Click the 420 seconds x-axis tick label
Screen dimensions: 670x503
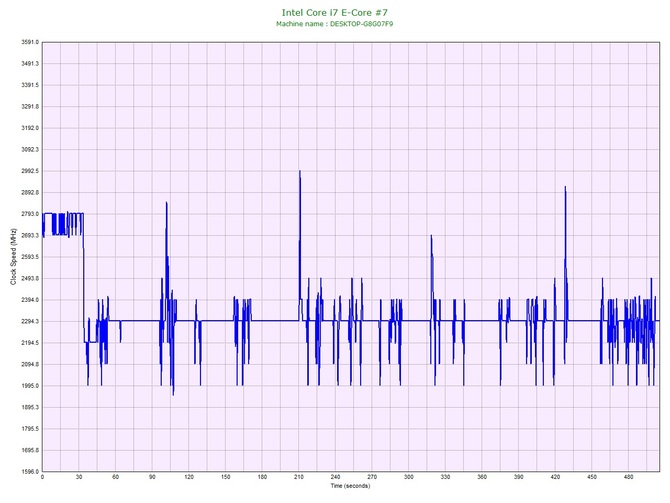(555, 477)
